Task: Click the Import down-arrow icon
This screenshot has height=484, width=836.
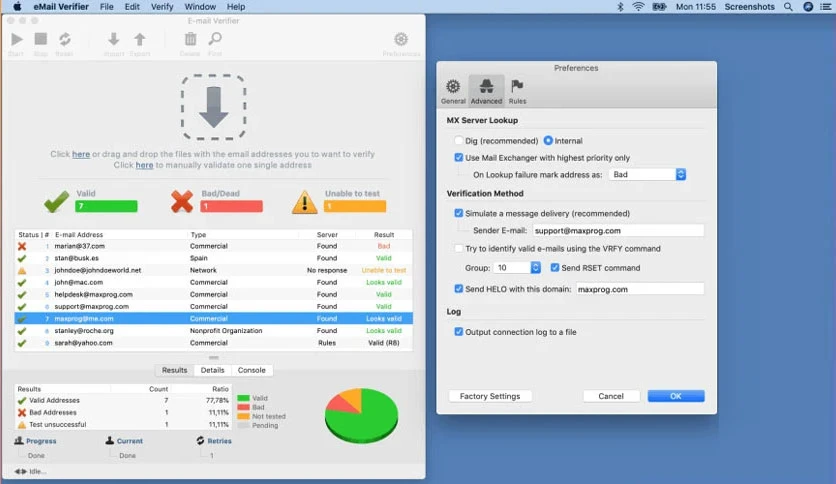Action: [x=114, y=39]
